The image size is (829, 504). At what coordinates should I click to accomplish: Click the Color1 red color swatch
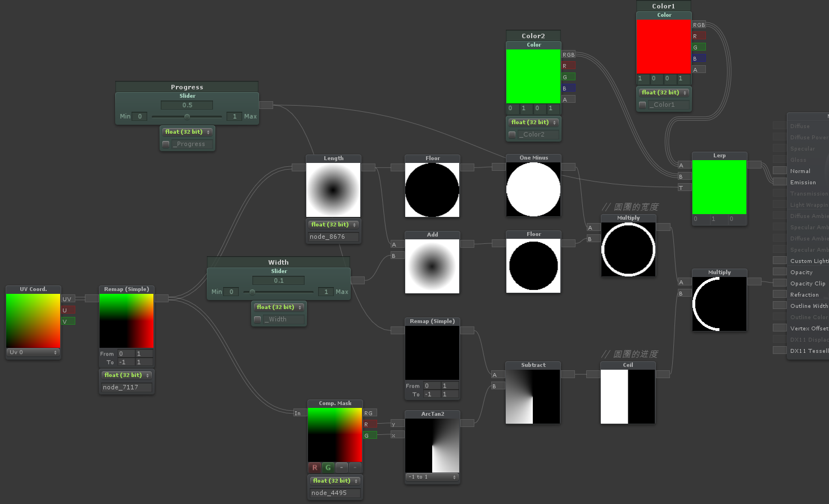click(663, 47)
